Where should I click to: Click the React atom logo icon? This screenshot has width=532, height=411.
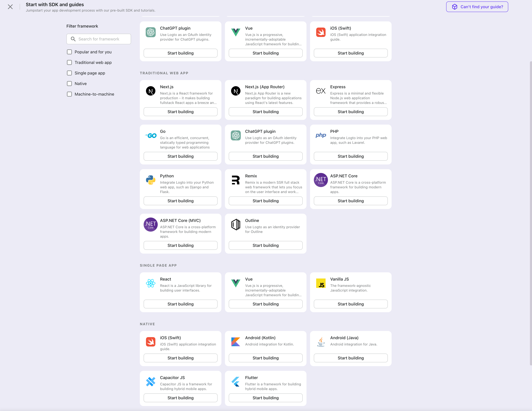151,283
